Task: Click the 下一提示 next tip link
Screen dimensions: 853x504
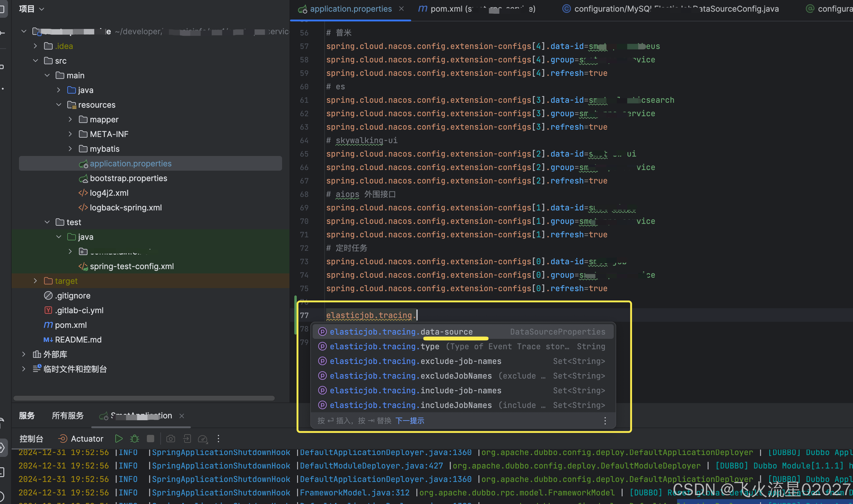Action: click(x=410, y=421)
